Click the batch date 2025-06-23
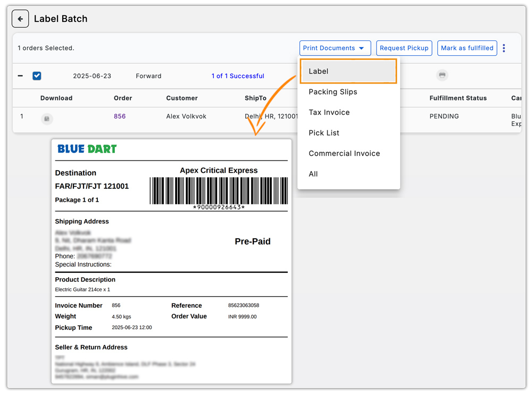 tap(92, 76)
